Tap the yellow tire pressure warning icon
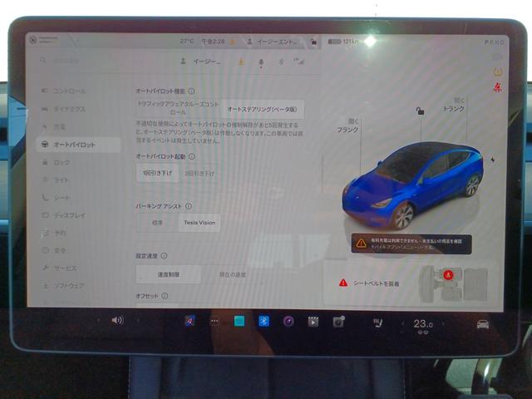The height and width of the screenshot is (399, 532). [497, 72]
